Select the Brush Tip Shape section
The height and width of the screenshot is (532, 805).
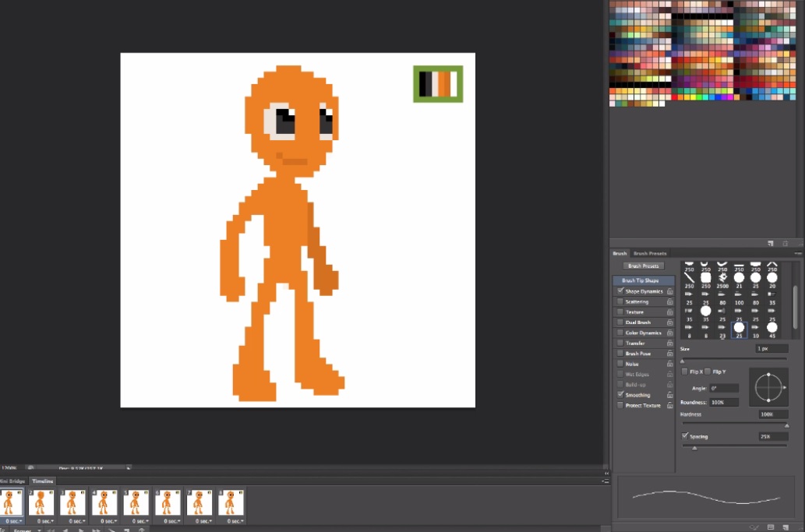644,280
